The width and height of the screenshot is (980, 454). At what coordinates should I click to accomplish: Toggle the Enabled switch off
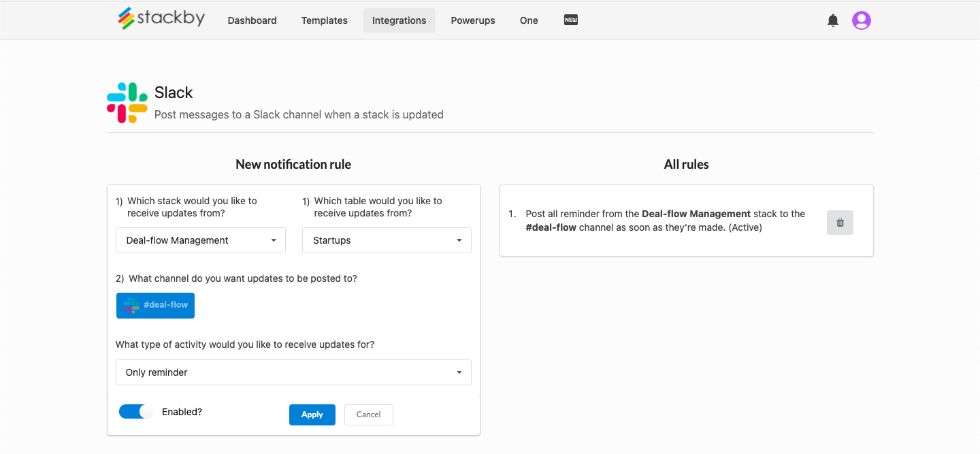[136, 412]
